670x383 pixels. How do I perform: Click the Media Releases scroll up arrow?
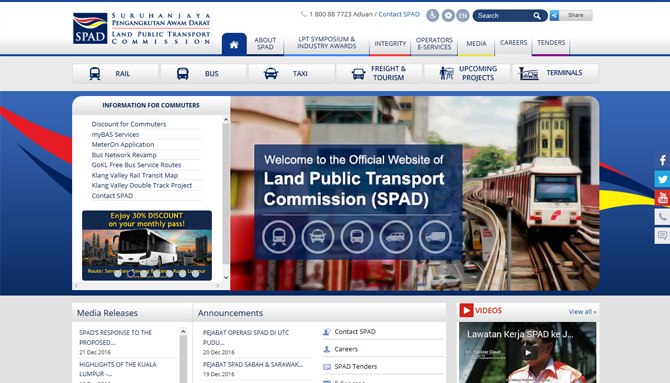pos(183,331)
